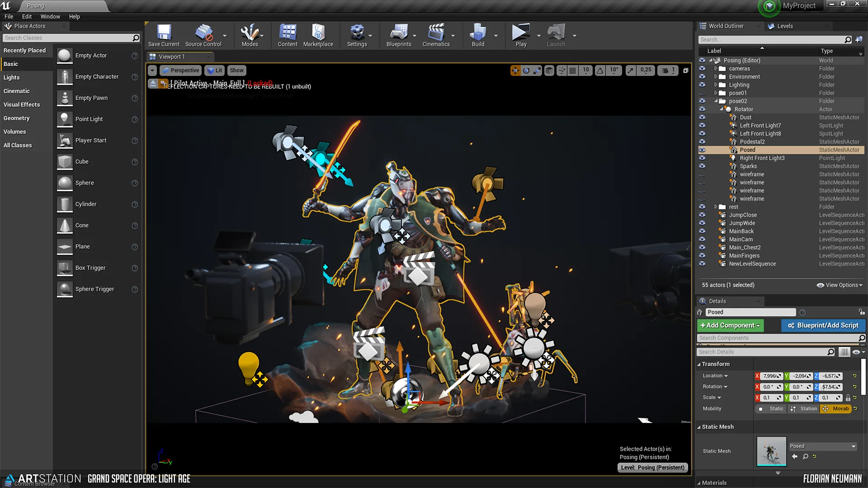Open the Edit menu
The image size is (868, 488).
pos(27,17)
